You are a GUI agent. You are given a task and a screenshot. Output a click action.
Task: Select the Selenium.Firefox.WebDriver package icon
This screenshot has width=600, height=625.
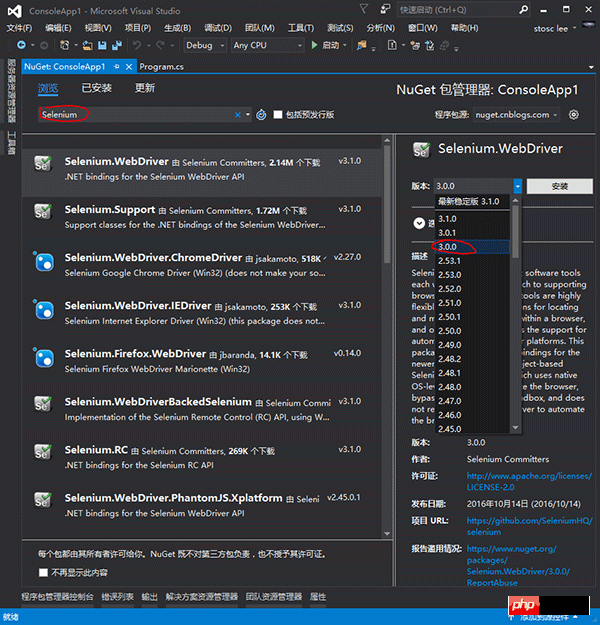click(43, 358)
